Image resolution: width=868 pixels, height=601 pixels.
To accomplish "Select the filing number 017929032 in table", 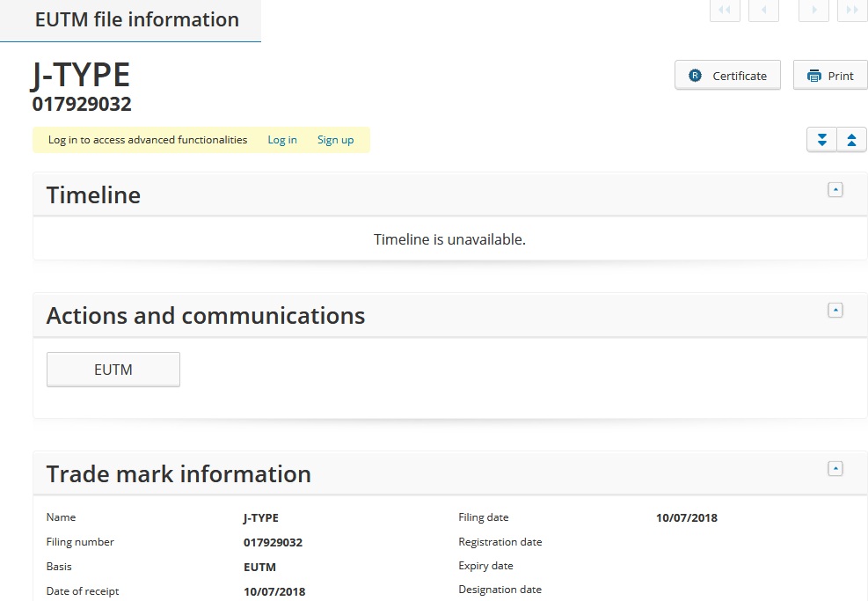I will pos(273,543).
